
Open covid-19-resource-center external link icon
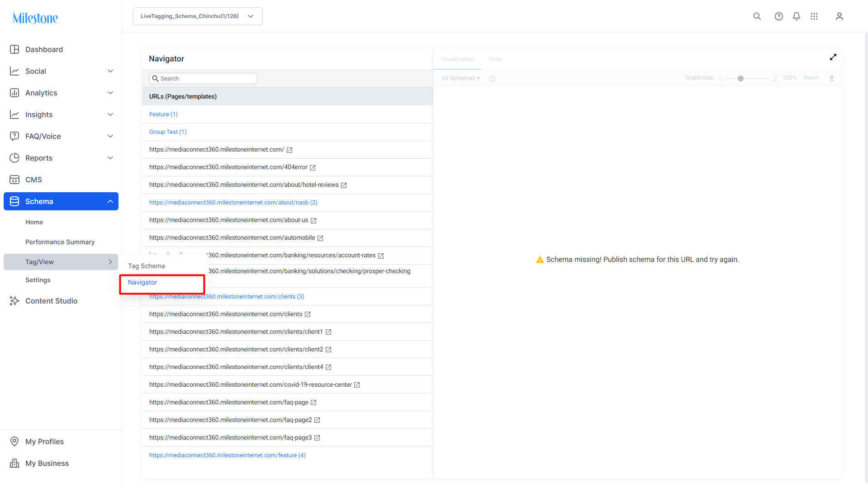(x=357, y=385)
